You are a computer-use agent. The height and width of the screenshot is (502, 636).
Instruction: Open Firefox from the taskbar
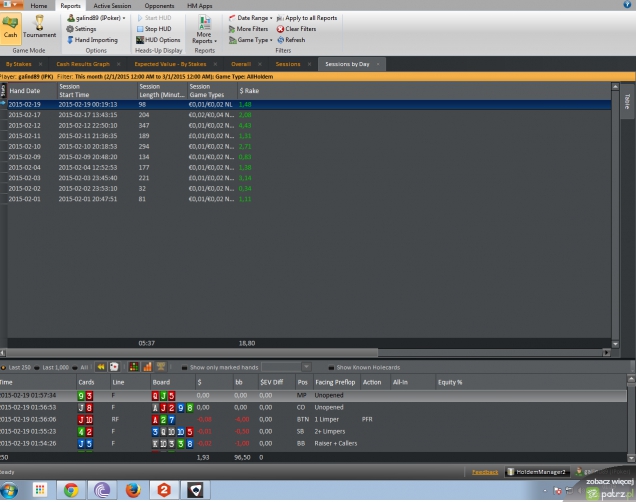click(133, 490)
